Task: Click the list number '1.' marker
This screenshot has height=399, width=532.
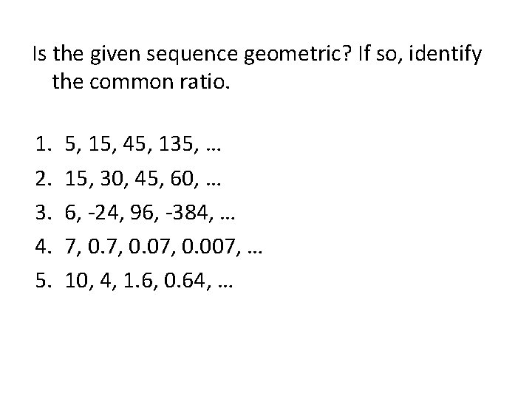Action: 44,144
